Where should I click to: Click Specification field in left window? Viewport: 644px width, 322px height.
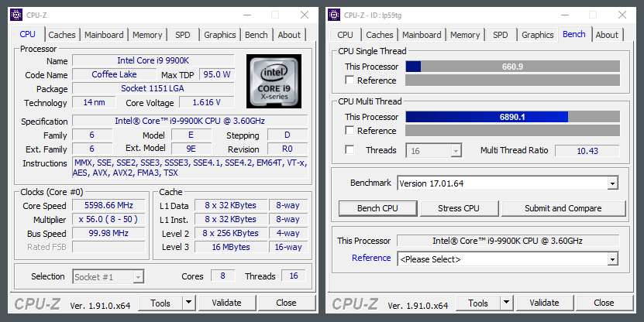(x=190, y=121)
